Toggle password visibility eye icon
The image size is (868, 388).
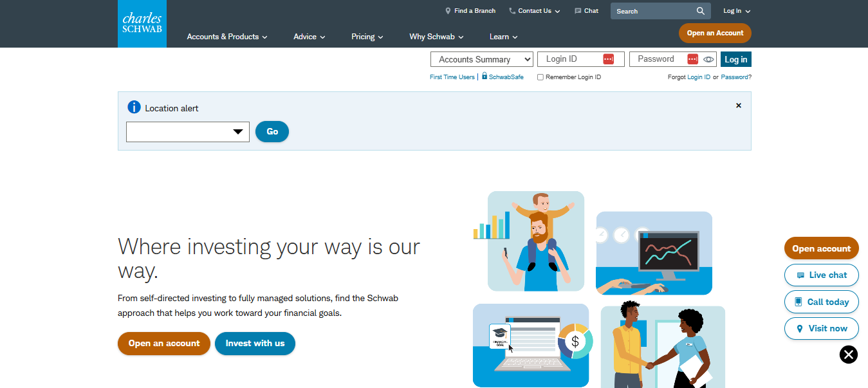point(708,59)
